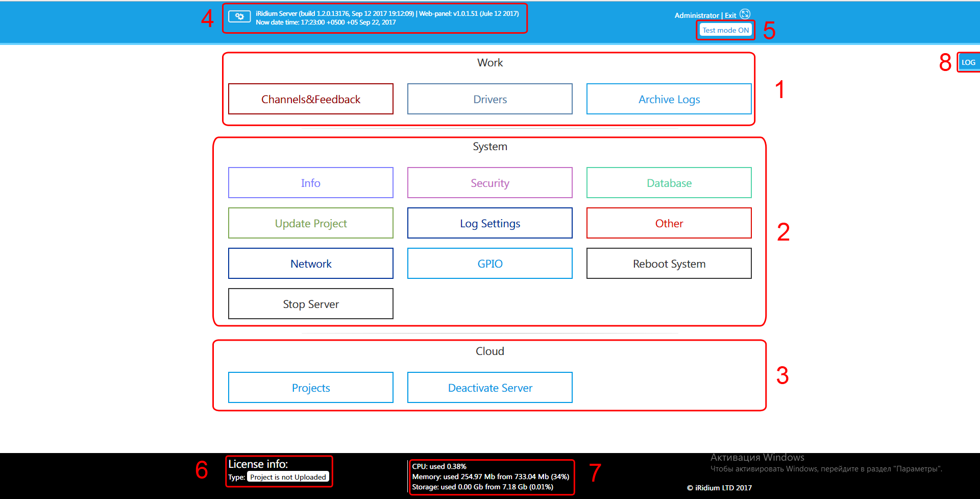
Task: Click the Exit link in header
Action: [730, 15]
